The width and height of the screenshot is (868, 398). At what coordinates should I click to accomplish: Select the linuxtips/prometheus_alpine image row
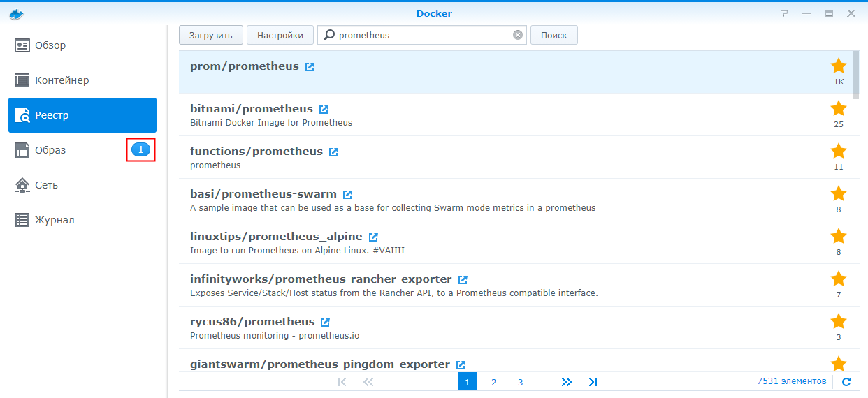pyautogui.click(x=489, y=242)
